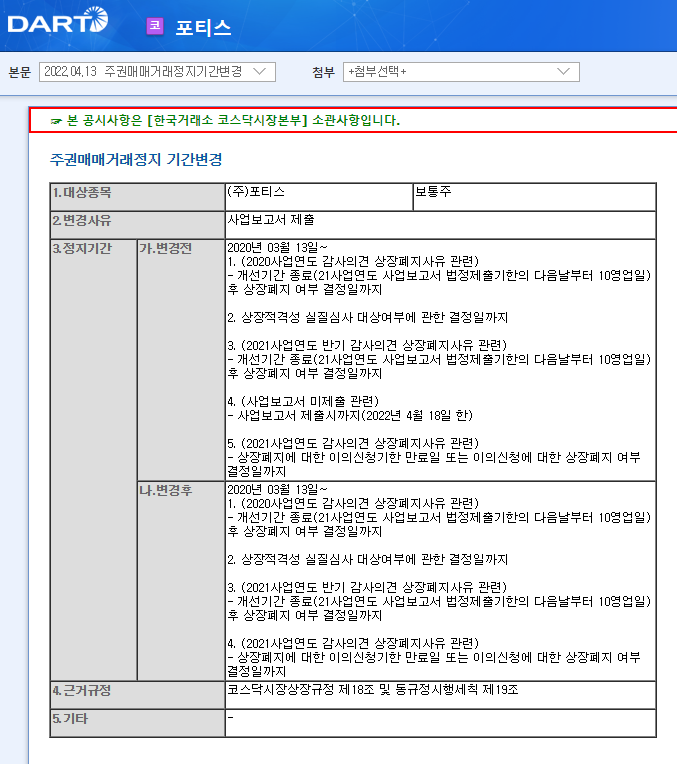This screenshot has width=677, height=764.
Task: Select the 보통주 cell
Action: (534, 197)
